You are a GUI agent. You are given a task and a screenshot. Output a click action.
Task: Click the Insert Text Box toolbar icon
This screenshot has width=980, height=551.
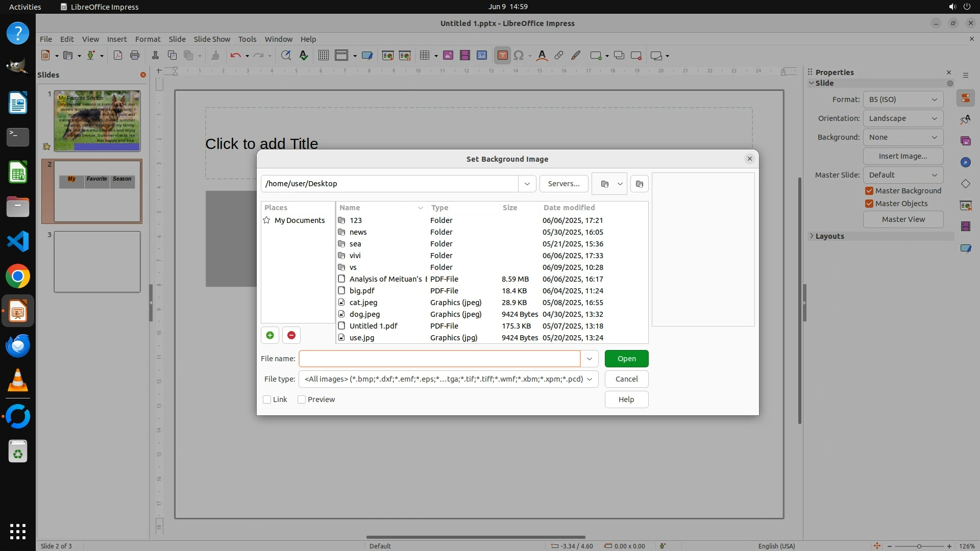(502, 56)
